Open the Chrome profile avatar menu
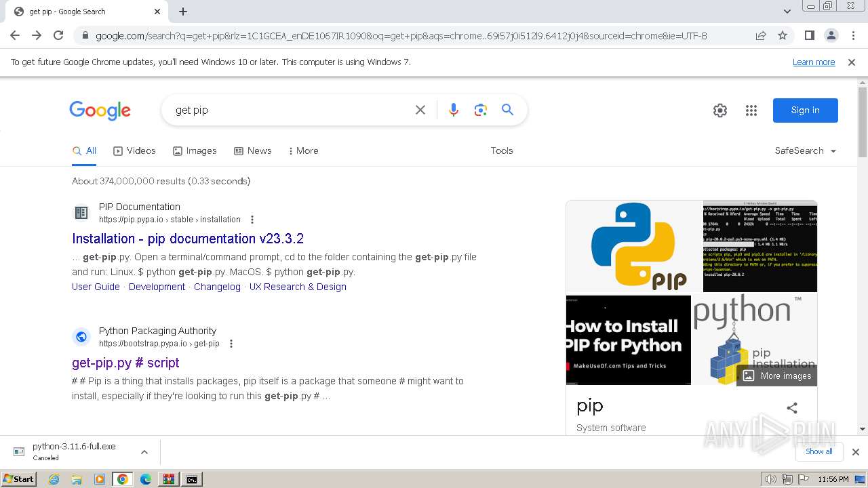Viewport: 868px width, 488px height. click(831, 36)
